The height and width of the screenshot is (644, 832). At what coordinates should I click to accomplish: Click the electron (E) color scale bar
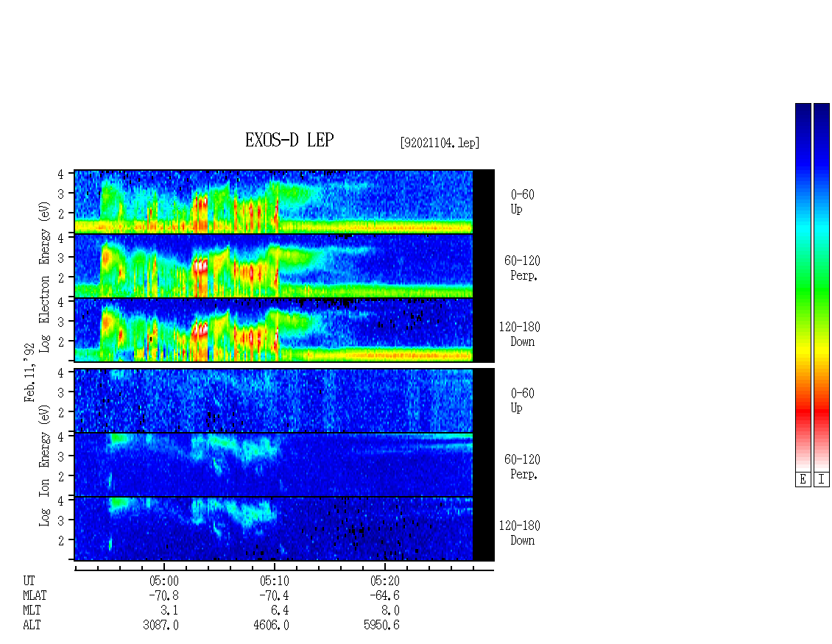pos(803,287)
